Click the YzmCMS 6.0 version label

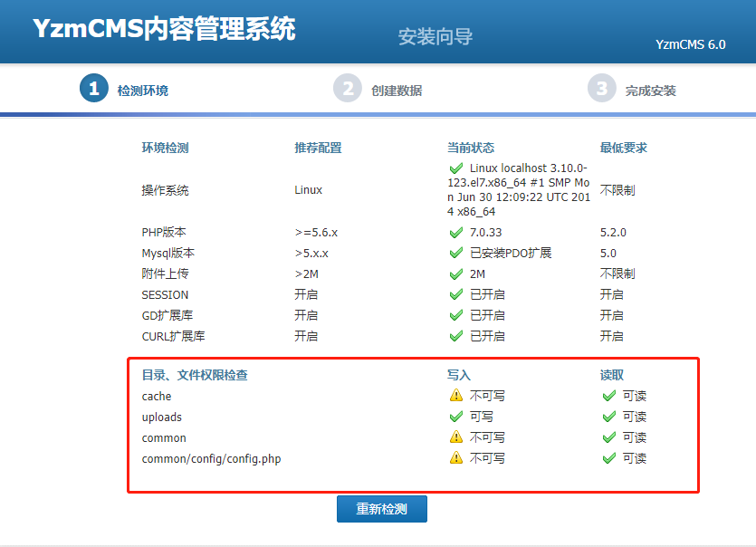click(691, 45)
